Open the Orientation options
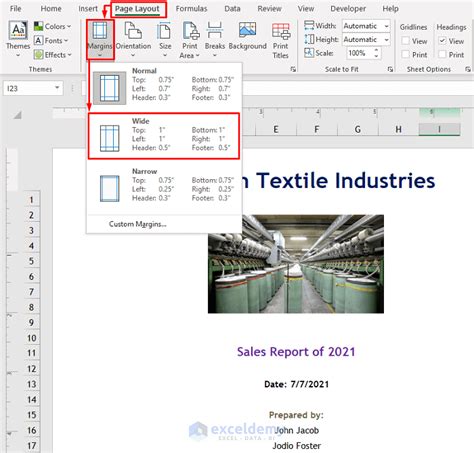The image size is (474, 453). click(133, 39)
